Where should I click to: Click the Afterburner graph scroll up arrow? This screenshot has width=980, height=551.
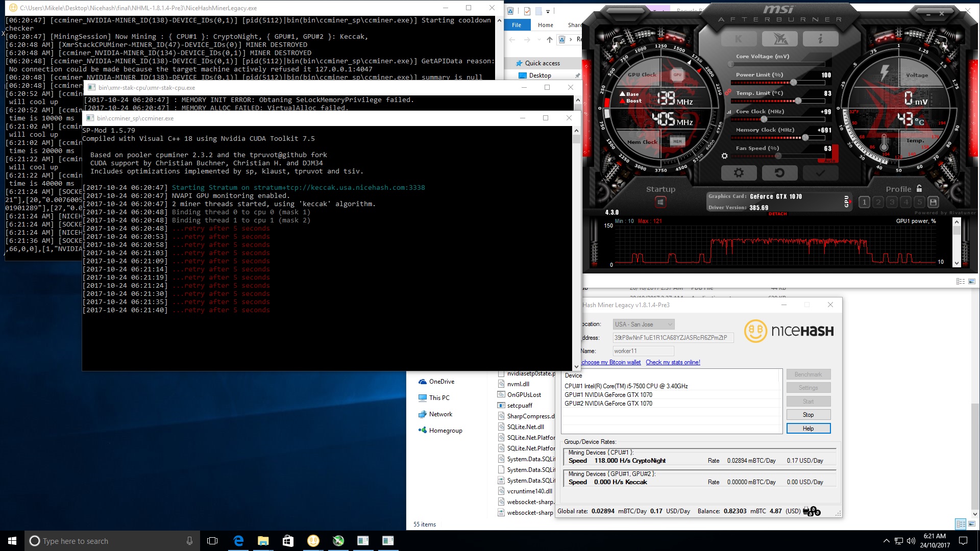(x=957, y=221)
